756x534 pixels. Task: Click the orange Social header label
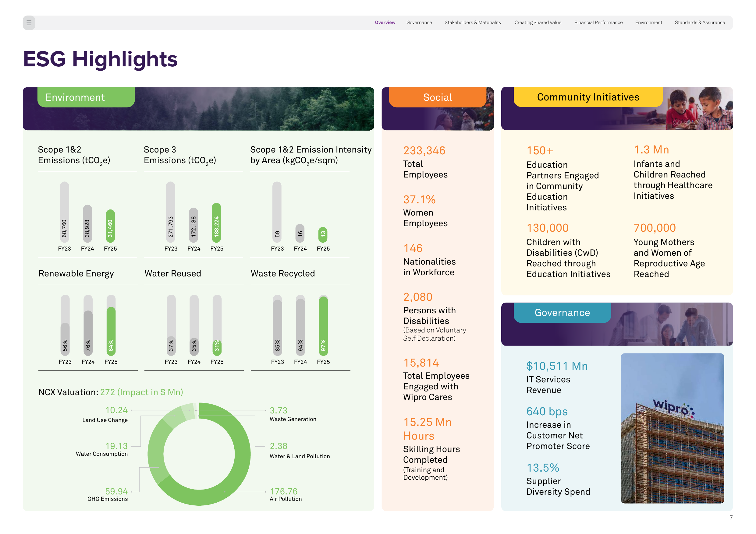pyautogui.click(x=437, y=97)
